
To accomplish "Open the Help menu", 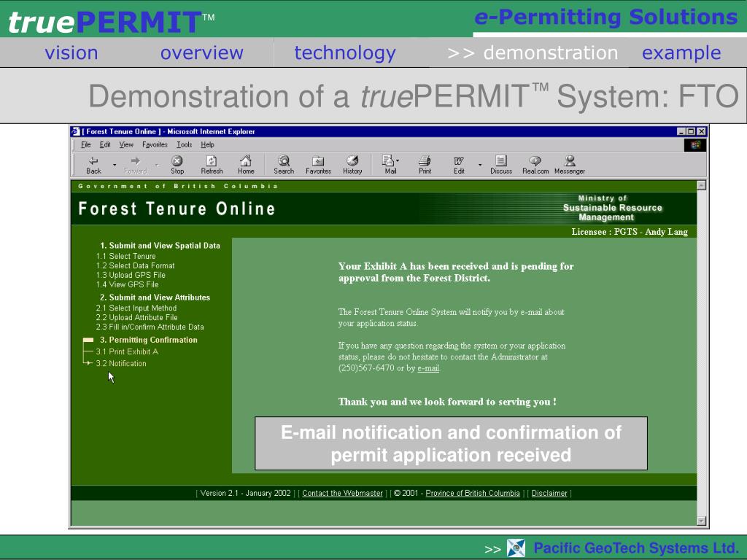I will (x=208, y=145).
